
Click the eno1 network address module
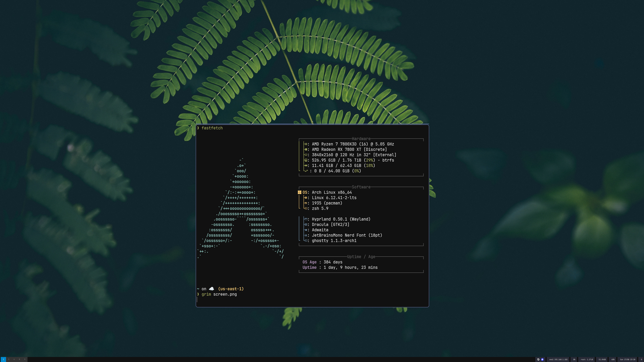pyautogui.click(x=558, y=359)
